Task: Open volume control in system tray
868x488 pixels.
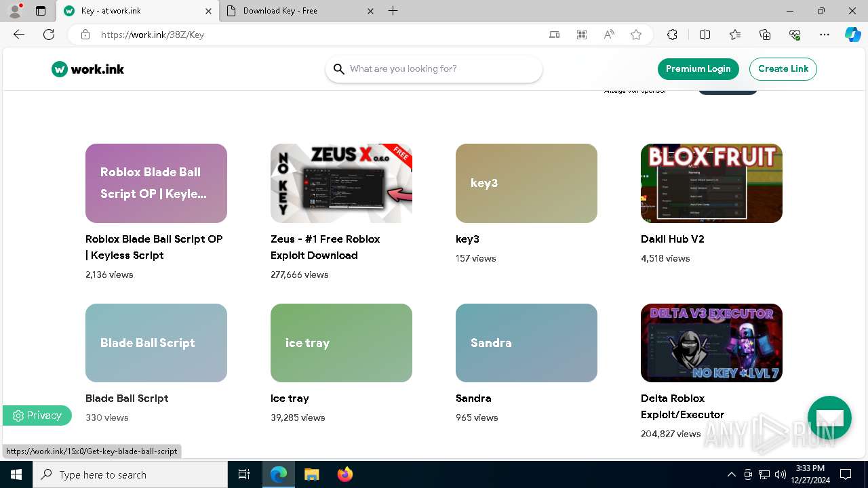Action: 781,474
